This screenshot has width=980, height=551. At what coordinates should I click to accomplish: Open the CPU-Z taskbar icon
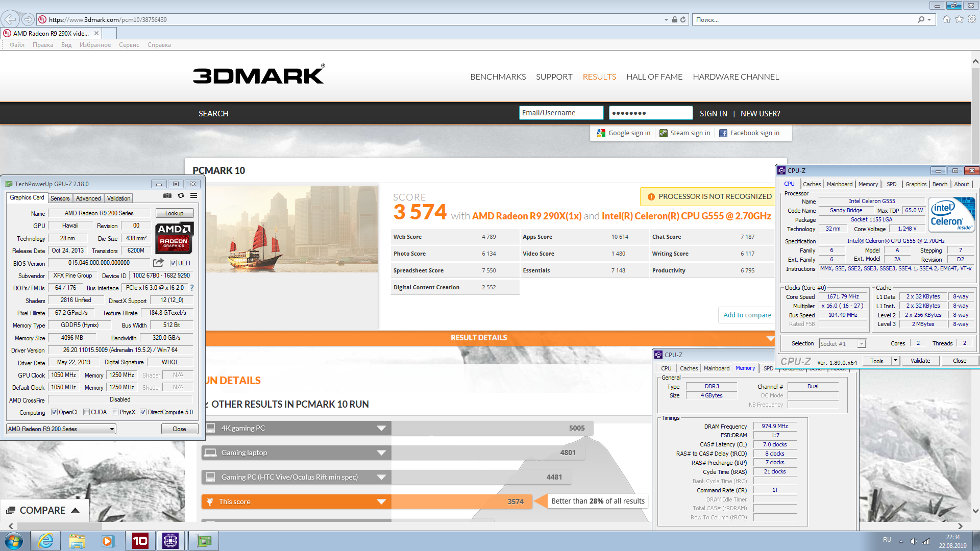pos(171,541)
